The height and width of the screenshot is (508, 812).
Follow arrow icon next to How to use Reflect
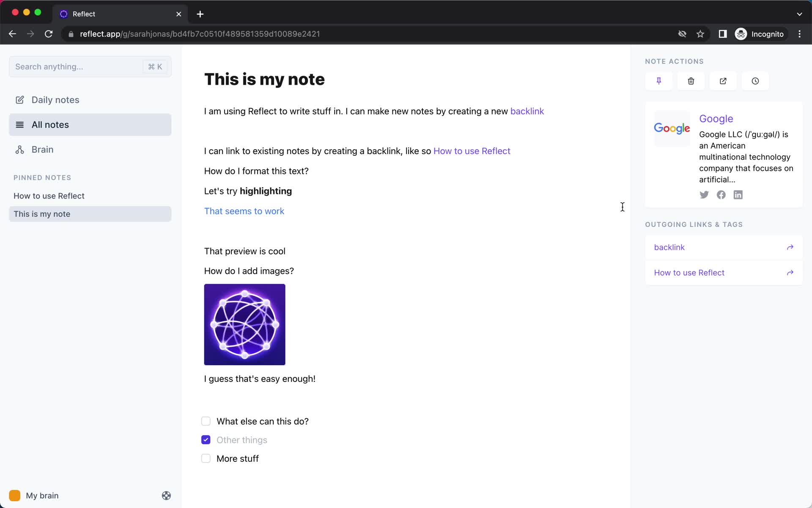[790, 273]
